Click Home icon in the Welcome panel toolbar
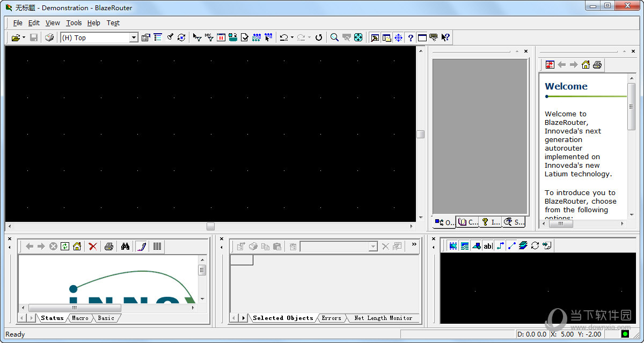This screenshot has width=644, height=343. click(x=586, y=65)
